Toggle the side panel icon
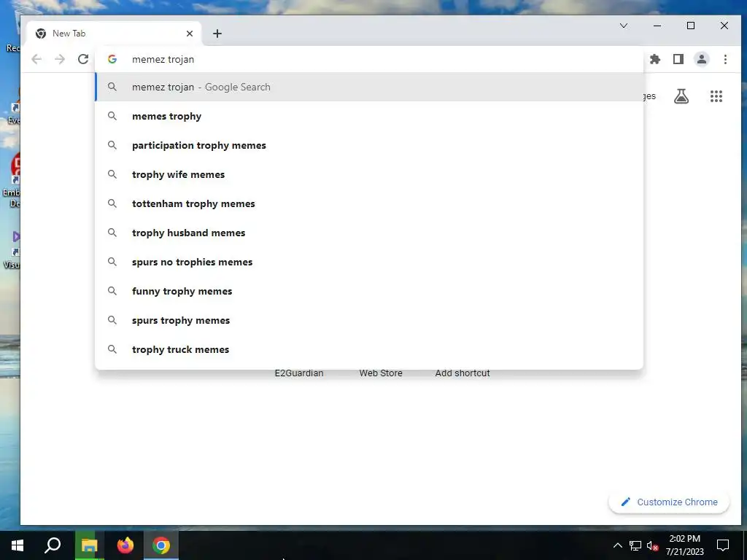The height and width of the screenshot is (560, 747). pos(678,59)
